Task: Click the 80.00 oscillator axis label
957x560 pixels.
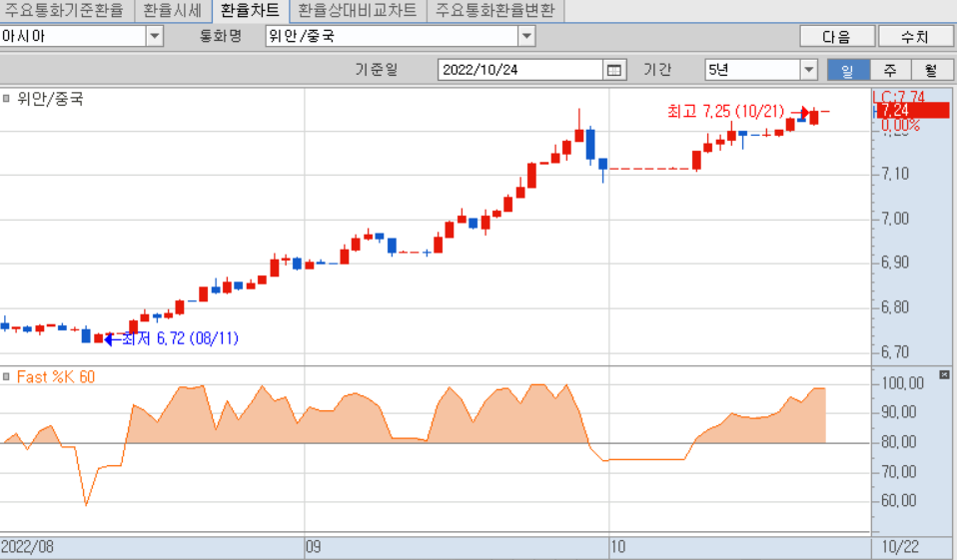Action: 899,441
